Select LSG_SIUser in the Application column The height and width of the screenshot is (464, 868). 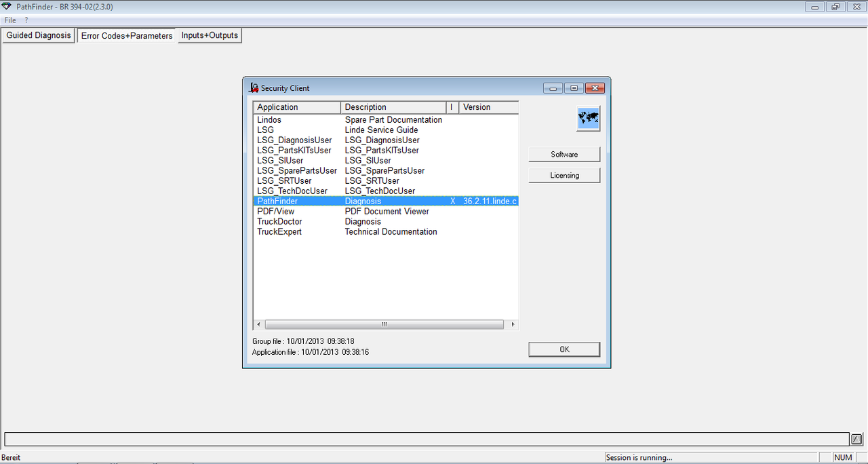pos(280,160)
